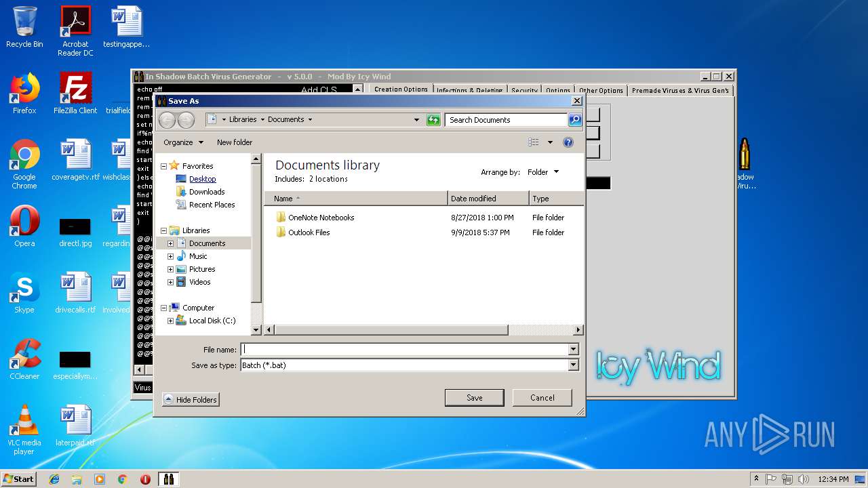Click the New folder button
Image resolution: width=868 pixels, height=488 pixels.
tap(235, 142)
